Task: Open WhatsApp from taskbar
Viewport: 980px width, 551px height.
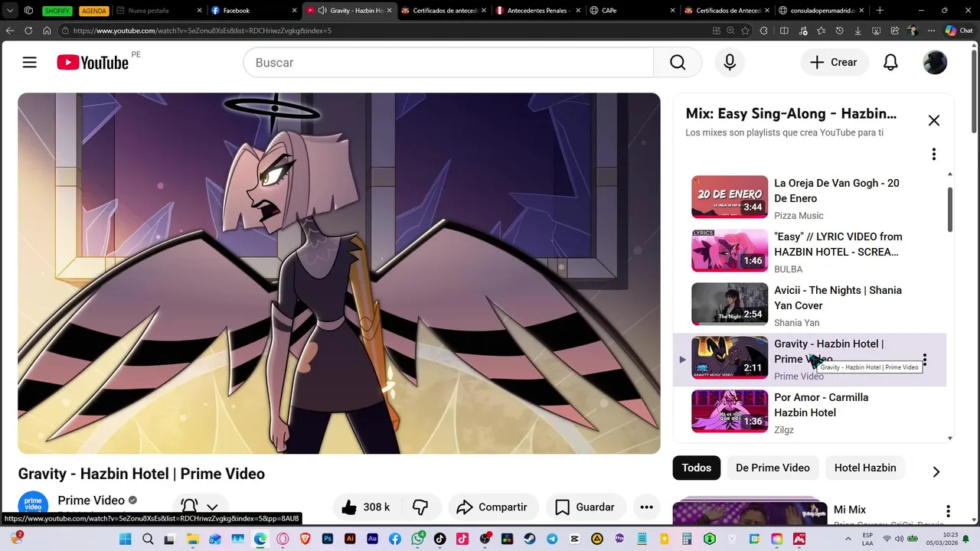Action: pyautogui.click(x=417, y=539)
